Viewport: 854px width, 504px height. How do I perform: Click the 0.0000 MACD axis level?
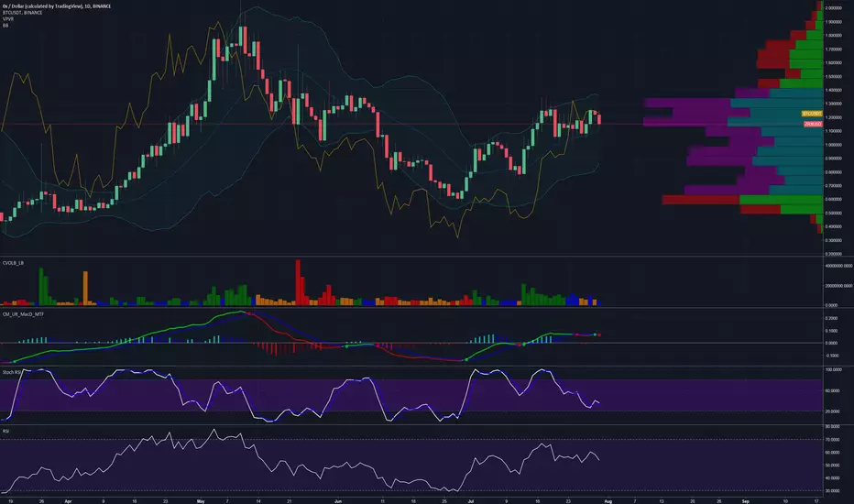(832, 344)
